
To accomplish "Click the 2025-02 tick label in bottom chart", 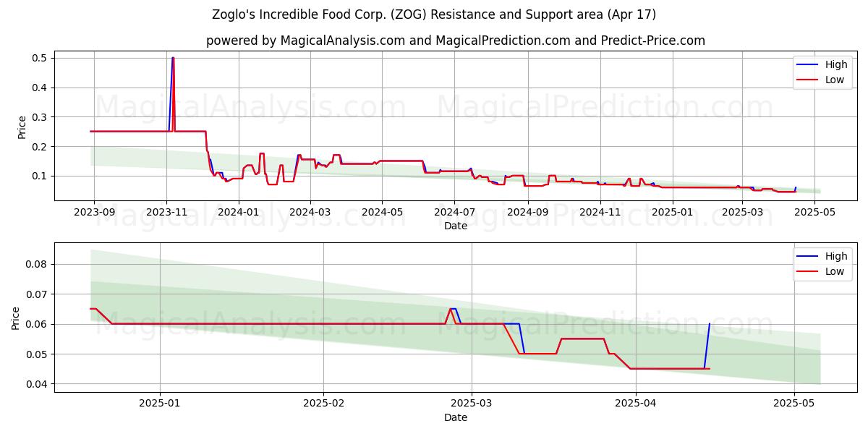I will [x=323, y=404].
